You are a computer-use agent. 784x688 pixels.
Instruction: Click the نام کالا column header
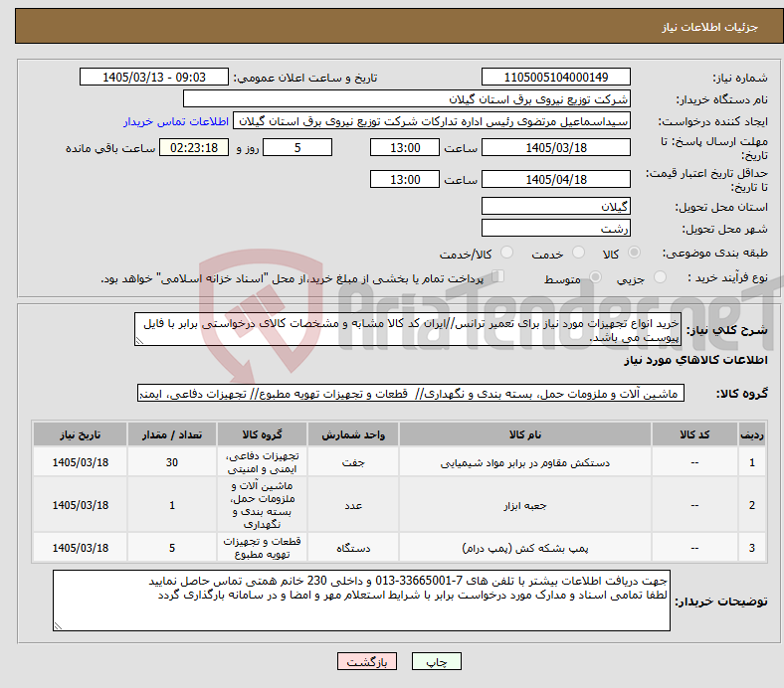pos(525,434)
